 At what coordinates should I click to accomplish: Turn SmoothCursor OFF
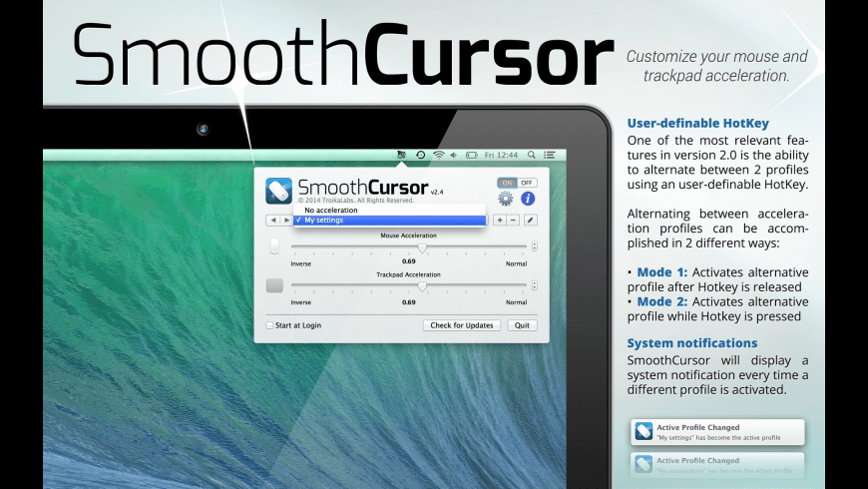(527, 183)
